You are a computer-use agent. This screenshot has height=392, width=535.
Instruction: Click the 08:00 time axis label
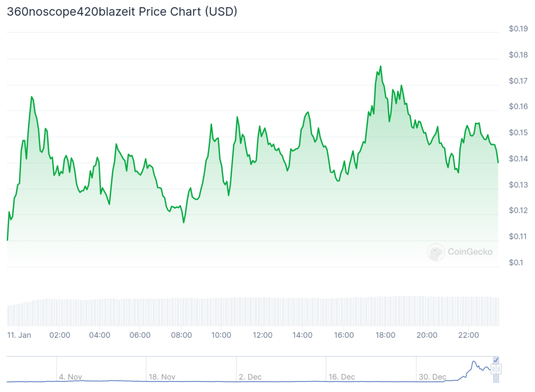point(181,335)
